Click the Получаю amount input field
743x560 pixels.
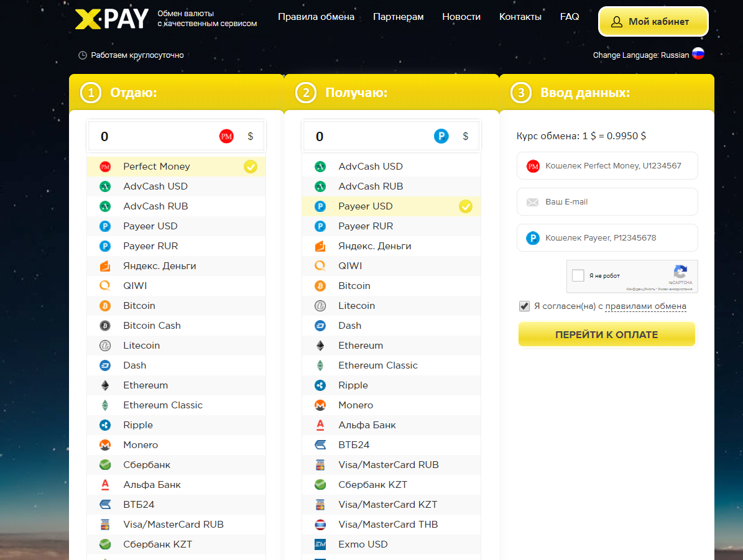392,137
